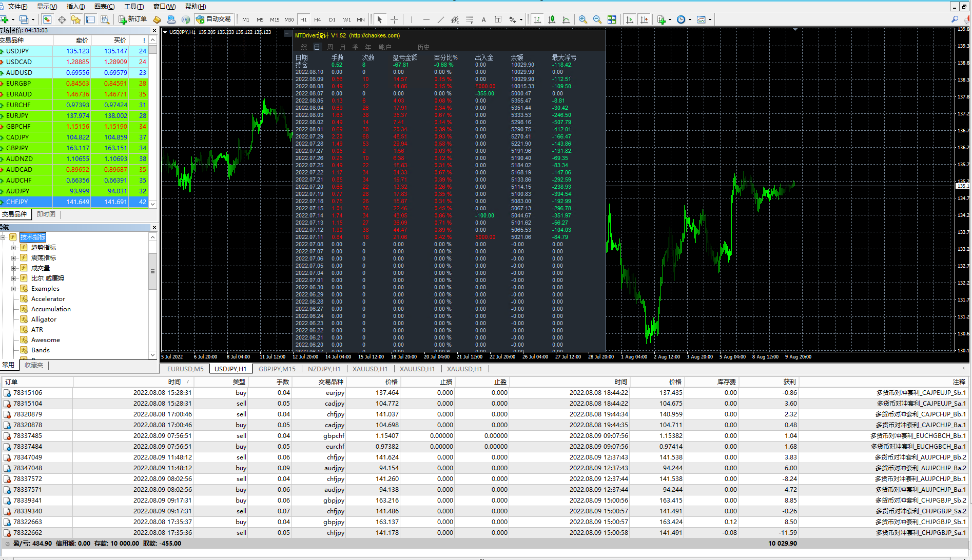This screenshot has width=972, height=560.
Task: Enable chart auto scroll icon
Action: click(x=630, y=19)
